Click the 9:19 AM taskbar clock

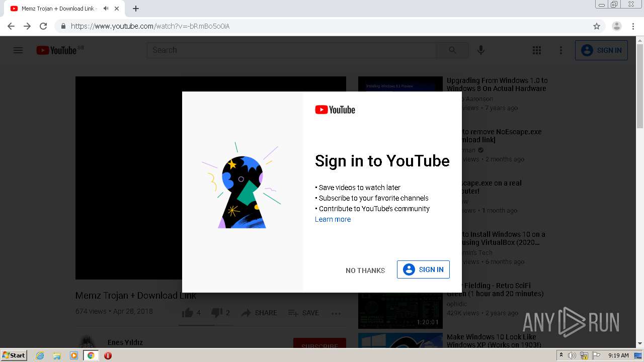[x=618, y=355]
